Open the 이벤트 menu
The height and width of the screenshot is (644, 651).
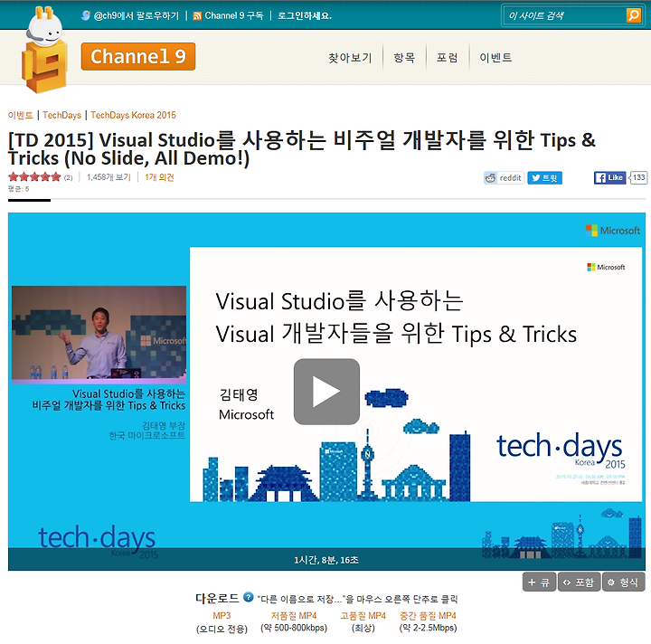click(495, 57)
